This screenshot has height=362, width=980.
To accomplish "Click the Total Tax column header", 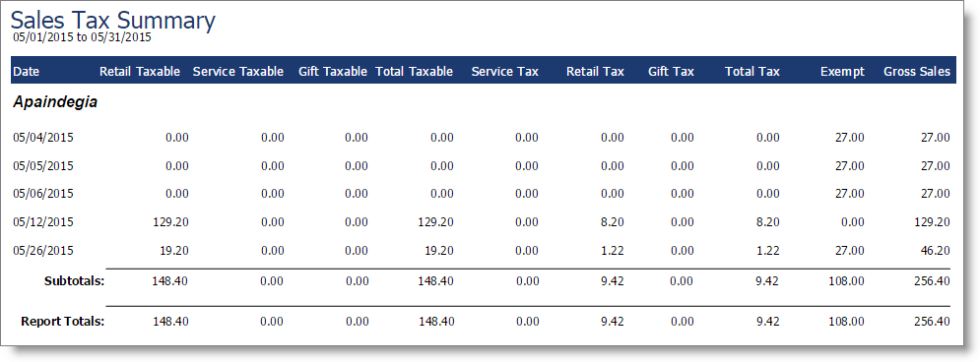I will click(x=752, y=72).
